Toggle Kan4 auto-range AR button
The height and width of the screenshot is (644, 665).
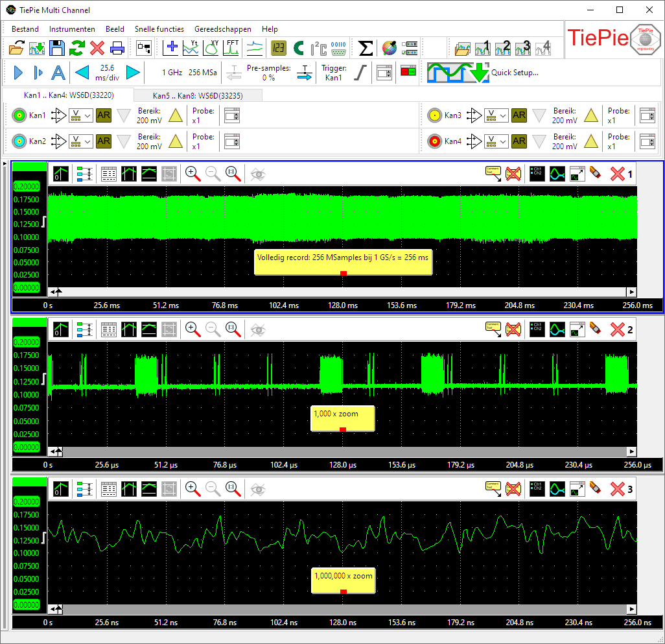pos(519,141)
